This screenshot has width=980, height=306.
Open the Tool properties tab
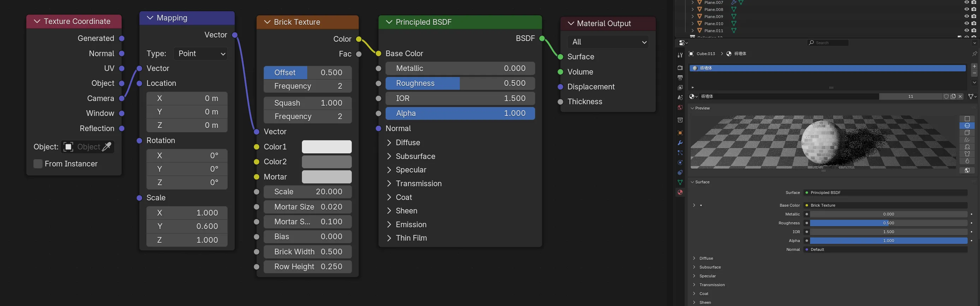click(680, 55)
